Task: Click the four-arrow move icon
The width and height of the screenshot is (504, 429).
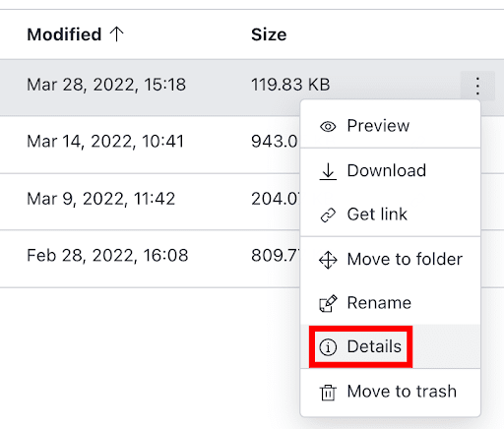Action: click(x=328, y=260)
